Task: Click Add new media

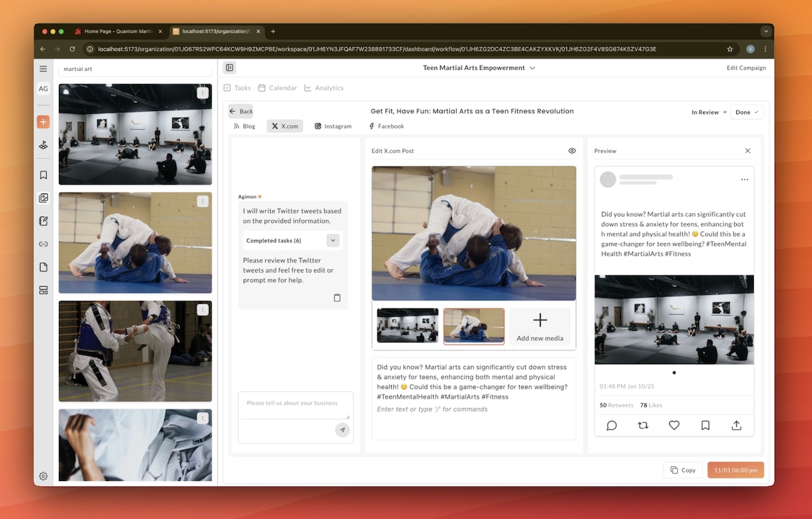Action: (540, 326)
